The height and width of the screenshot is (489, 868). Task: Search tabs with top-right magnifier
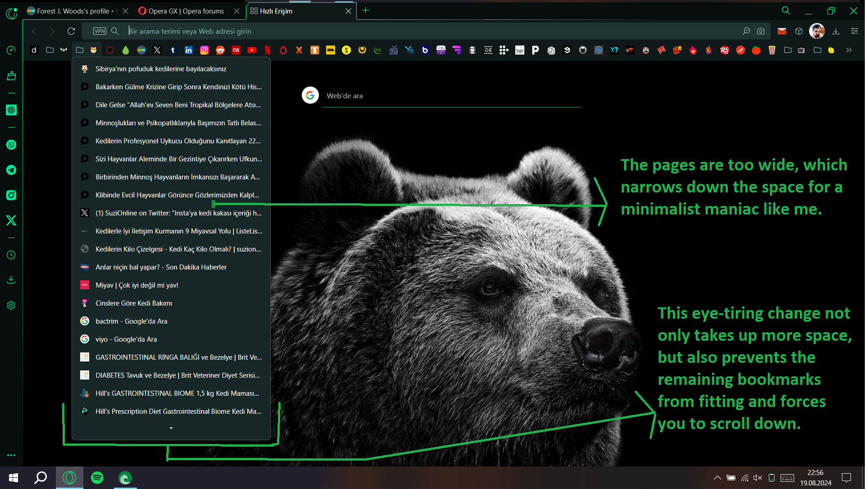[786, 10]
